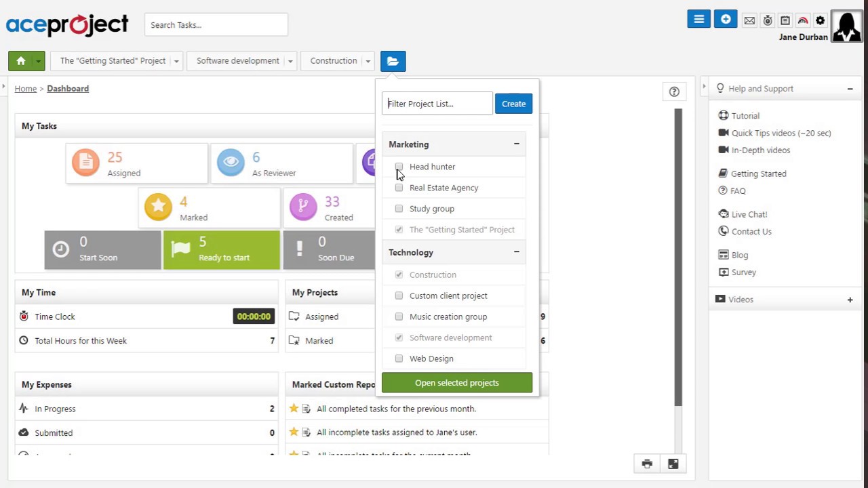Focus the Filter Project List field
Image resolution: width=868 pixels, height=488 pixels.
coord(437,104)
